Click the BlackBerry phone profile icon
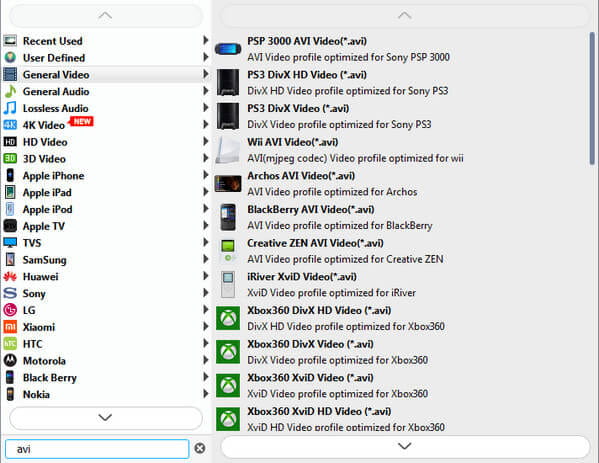This screenshot has width=599, height=463. tap(228, 217)
